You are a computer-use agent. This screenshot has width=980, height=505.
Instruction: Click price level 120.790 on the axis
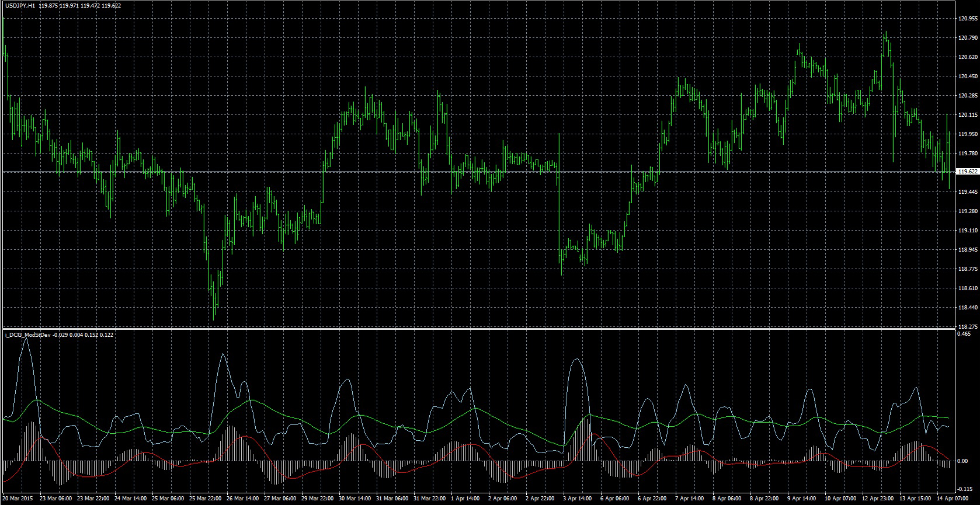click(x=967, y=38)
